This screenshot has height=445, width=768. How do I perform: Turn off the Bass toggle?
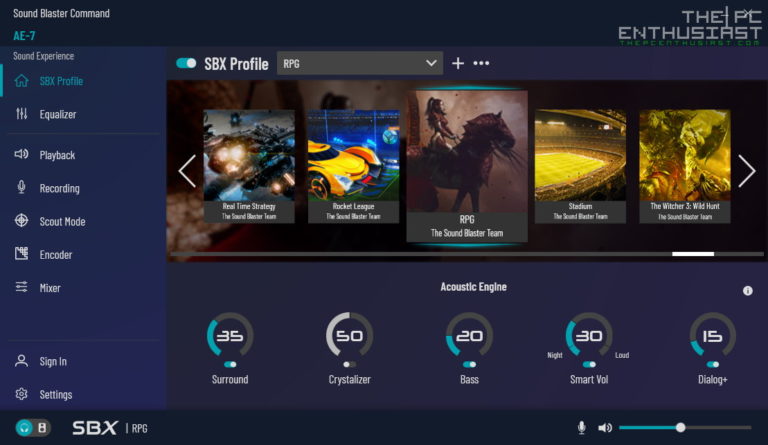(x=469, y=365)
